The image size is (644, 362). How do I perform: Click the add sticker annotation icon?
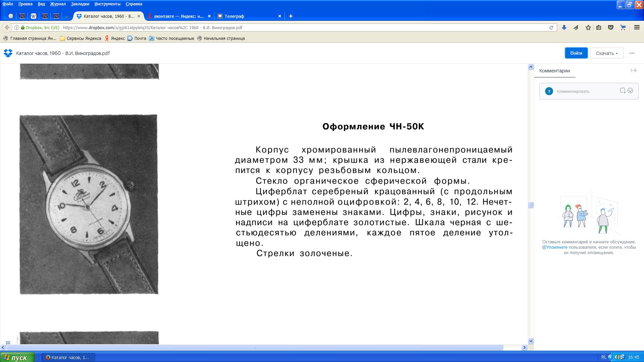623,90
